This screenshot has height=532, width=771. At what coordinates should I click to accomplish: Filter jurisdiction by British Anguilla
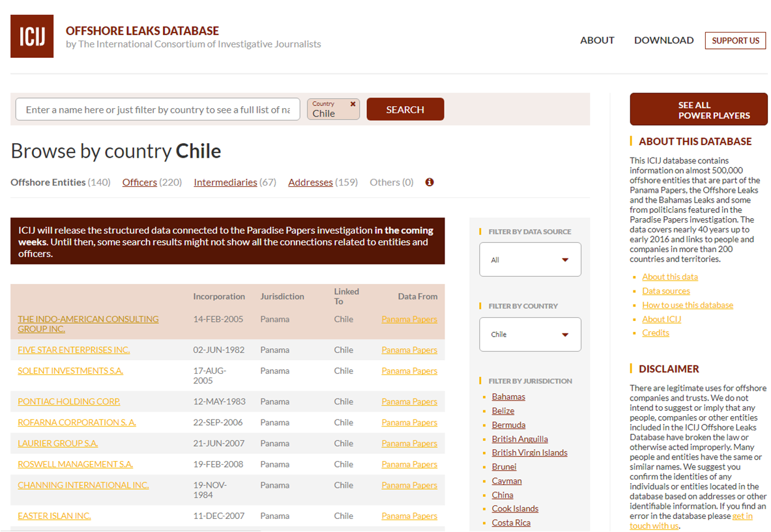point(519,439)
